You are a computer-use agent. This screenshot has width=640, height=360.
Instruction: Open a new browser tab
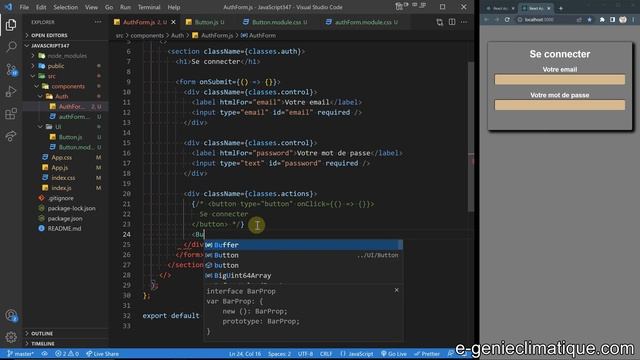[560, 8]
